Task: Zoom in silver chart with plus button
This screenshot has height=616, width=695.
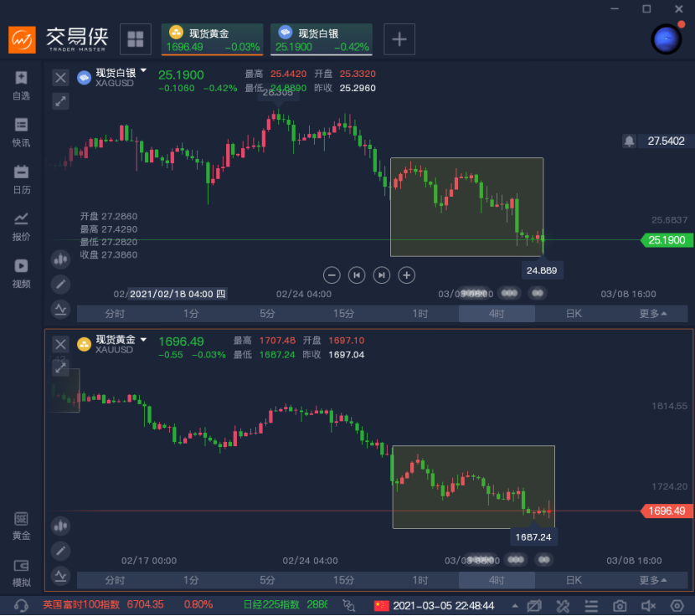Action: [406, 275]
